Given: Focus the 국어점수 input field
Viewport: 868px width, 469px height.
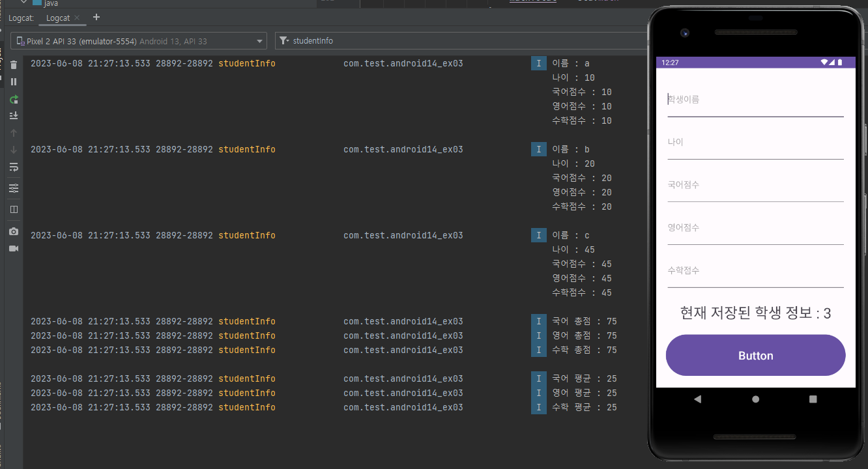Looking at the screenshot, I should tap(755, 185).
